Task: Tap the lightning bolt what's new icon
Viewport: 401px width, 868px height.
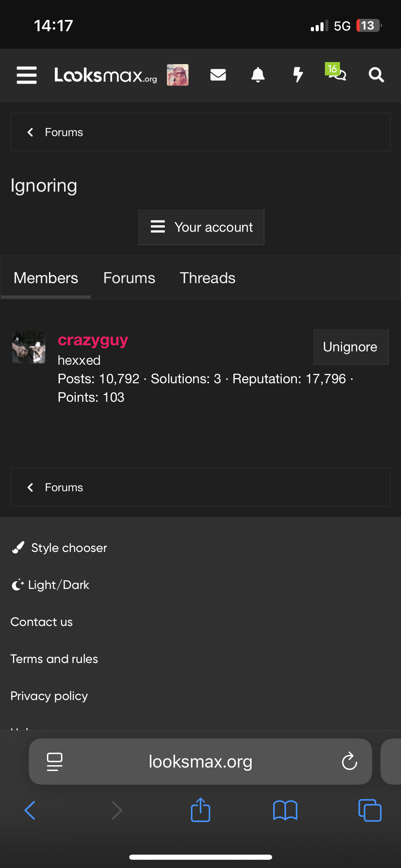Action: pyautogui.click(x=298, y=75)
